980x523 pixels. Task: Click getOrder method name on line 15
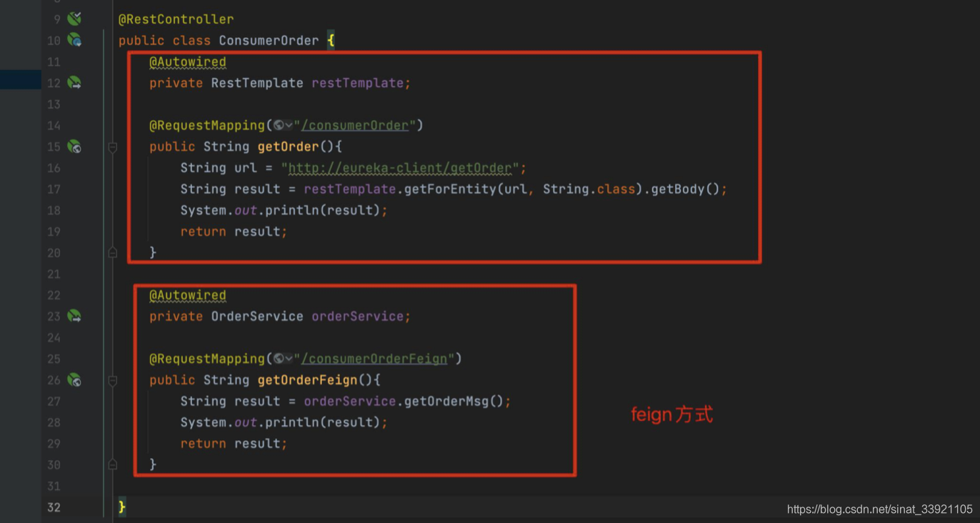(288, 146)
